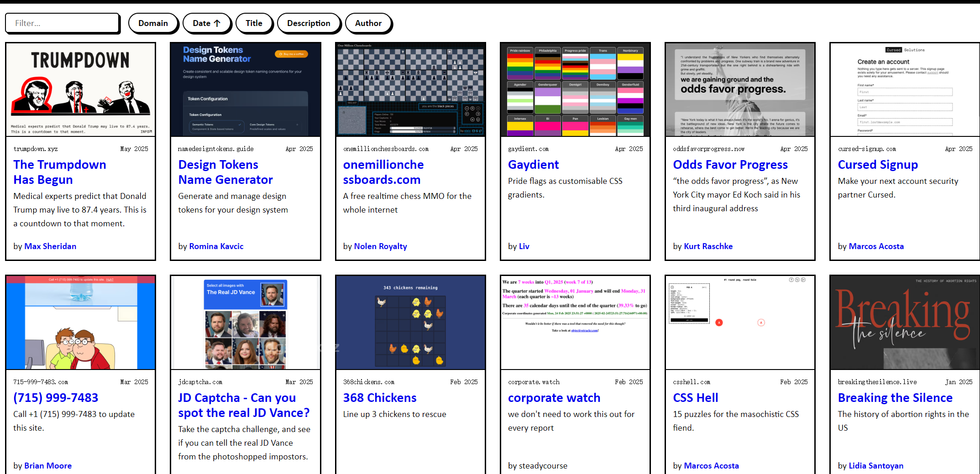Viewport: 980px width, 474px height.
Task: View author Lidia Santoyan
Action: coord(876,466)
